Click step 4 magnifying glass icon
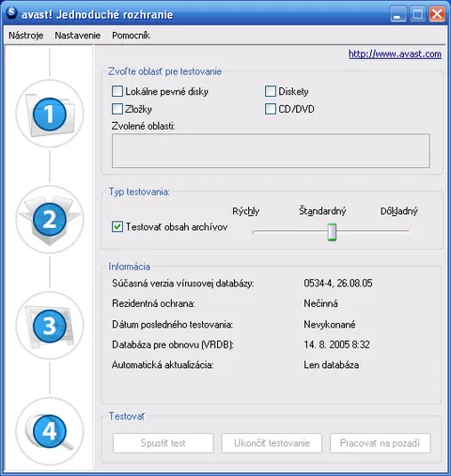This screenshot has width=451, height=476. point(50,432)
